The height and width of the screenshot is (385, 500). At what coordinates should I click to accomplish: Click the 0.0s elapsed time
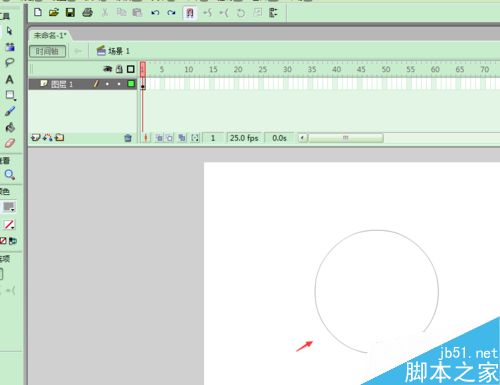tap(279, 138)
